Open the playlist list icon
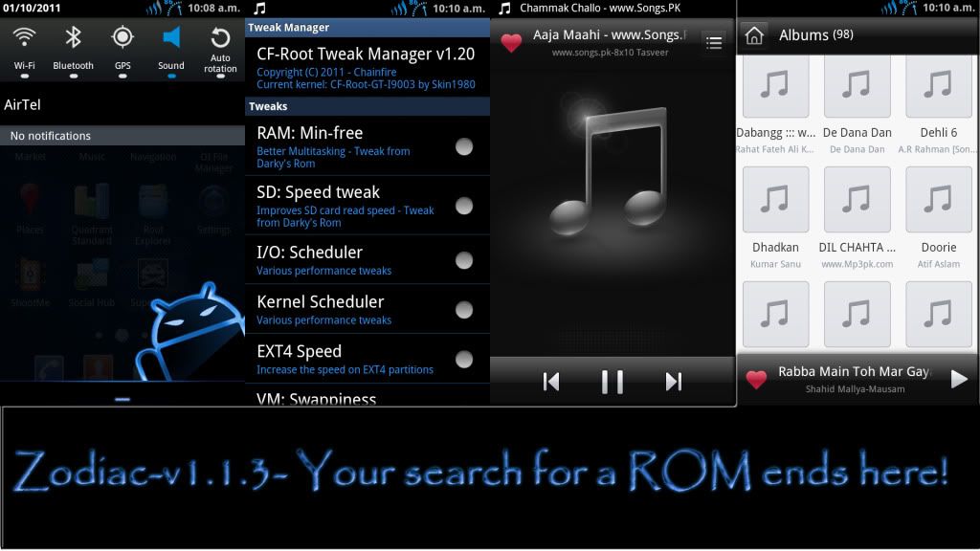 click(x=713, y=43)
